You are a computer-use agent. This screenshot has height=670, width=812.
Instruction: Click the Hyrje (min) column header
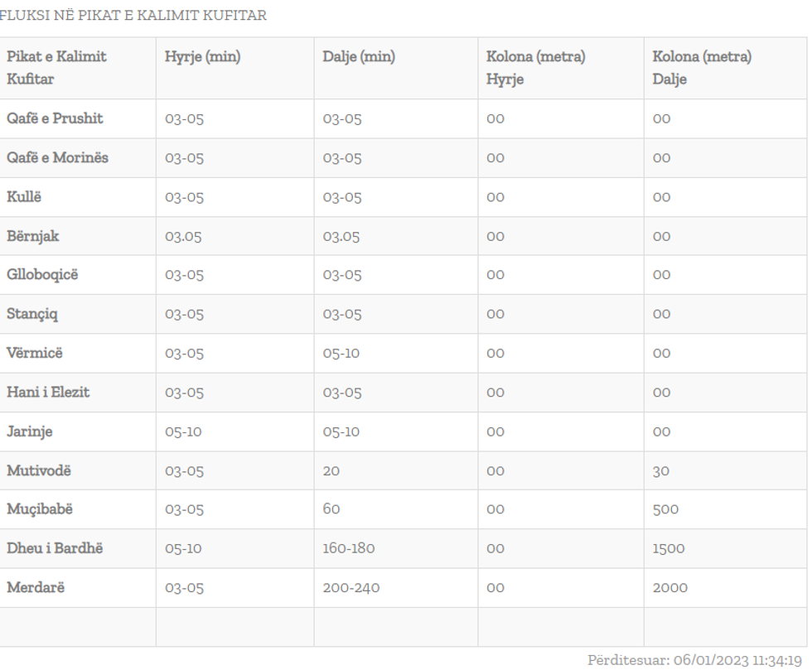point(203,57)
